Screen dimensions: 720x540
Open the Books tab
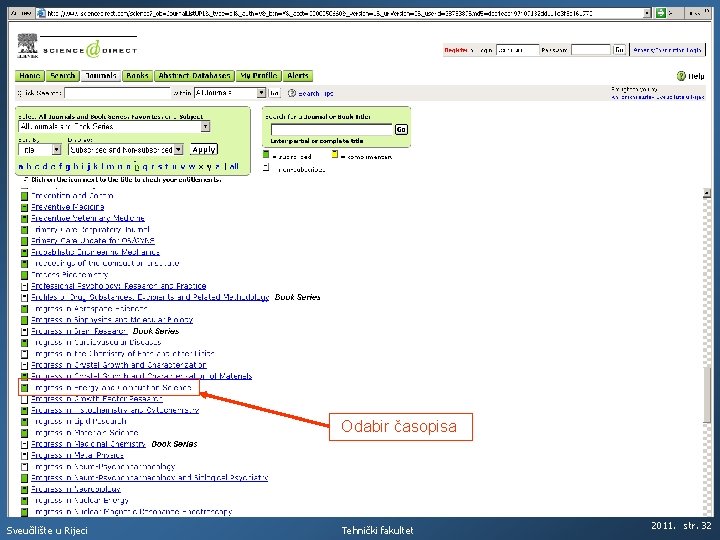tap(137, 76)
